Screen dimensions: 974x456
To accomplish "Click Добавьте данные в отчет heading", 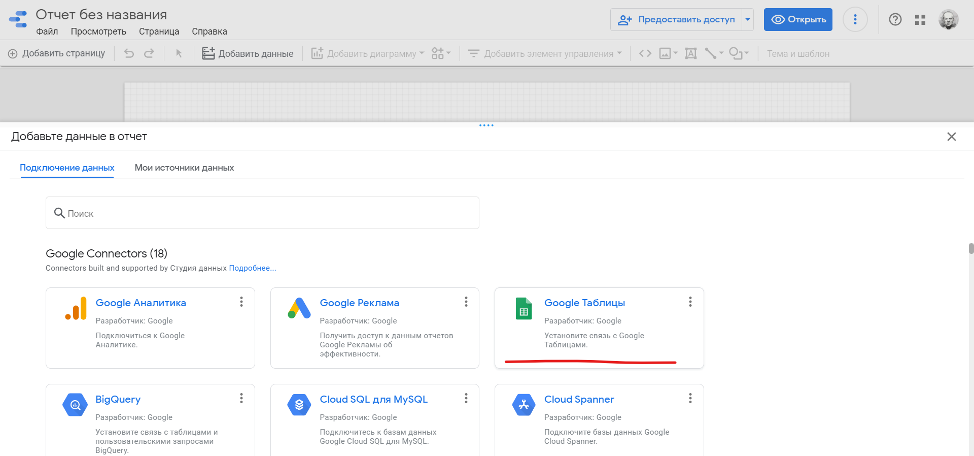I will [79, 137].
